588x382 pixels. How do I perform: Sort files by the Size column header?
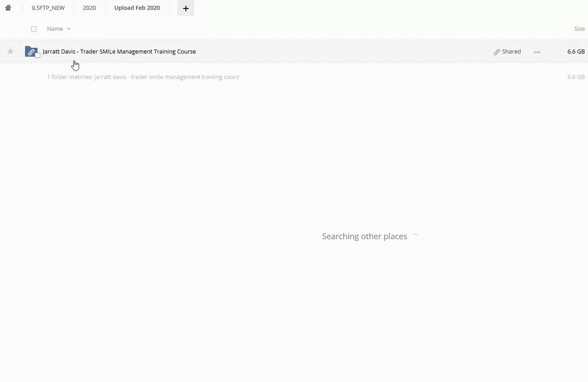579,29
